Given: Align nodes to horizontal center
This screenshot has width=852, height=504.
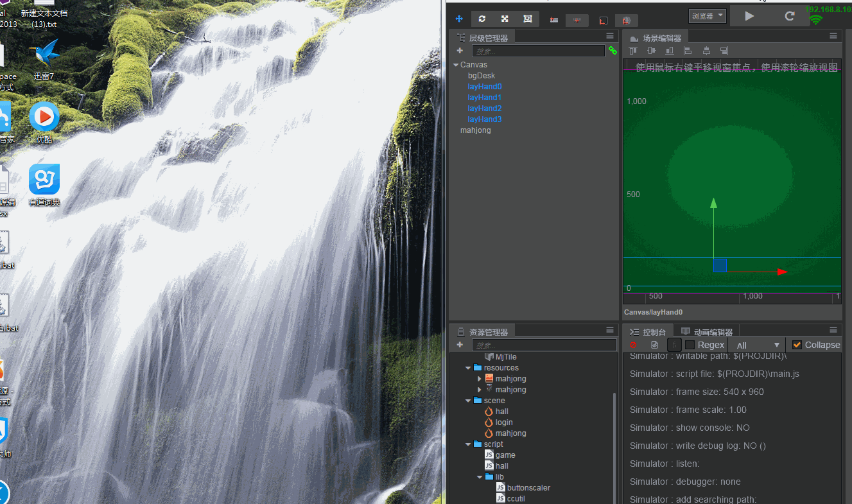Looking at the screenshot, I should (706, 51).
